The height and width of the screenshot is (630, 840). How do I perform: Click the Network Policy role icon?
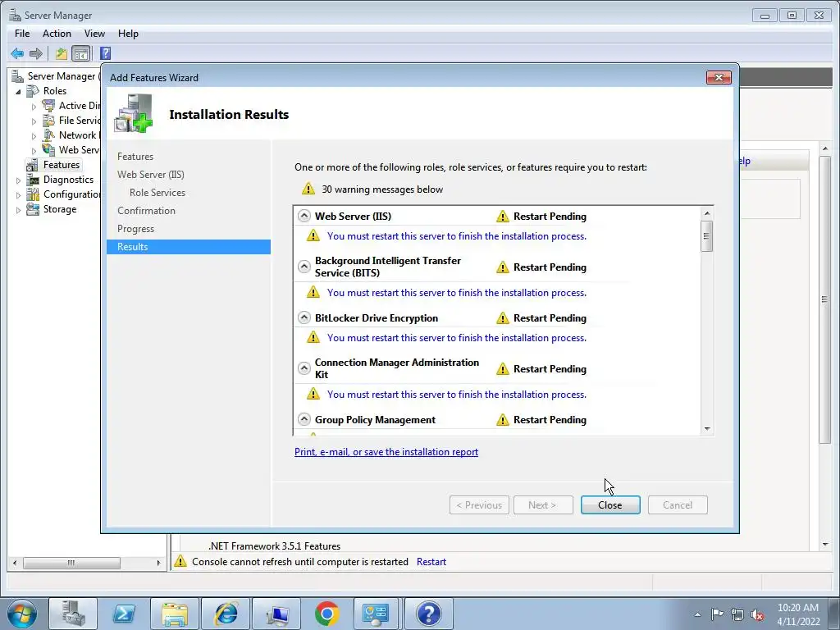pos(48,135)
